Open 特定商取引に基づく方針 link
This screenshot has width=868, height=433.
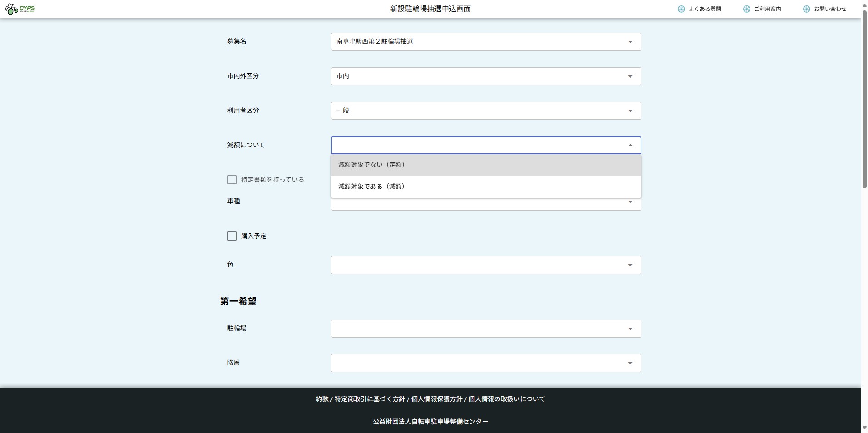370,399
